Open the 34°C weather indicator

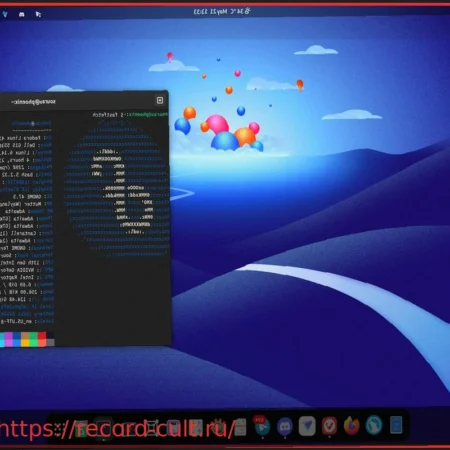tap(239, 11)
